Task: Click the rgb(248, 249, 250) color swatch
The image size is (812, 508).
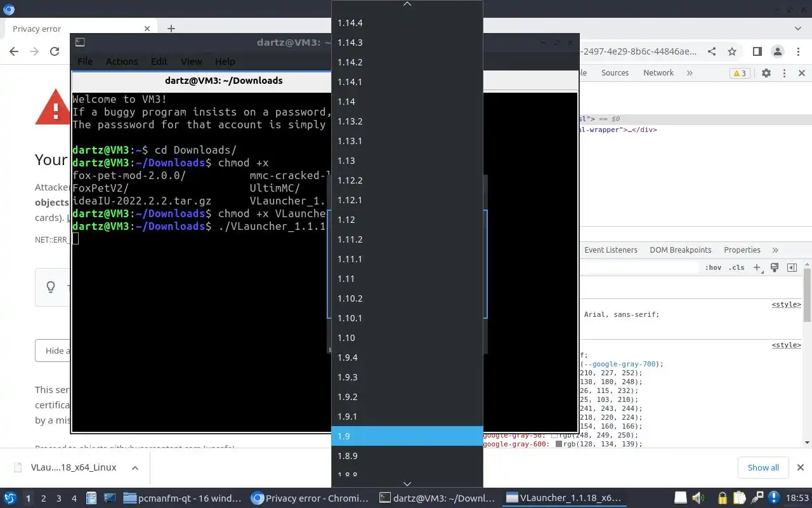Action: [x=554, y=436]
